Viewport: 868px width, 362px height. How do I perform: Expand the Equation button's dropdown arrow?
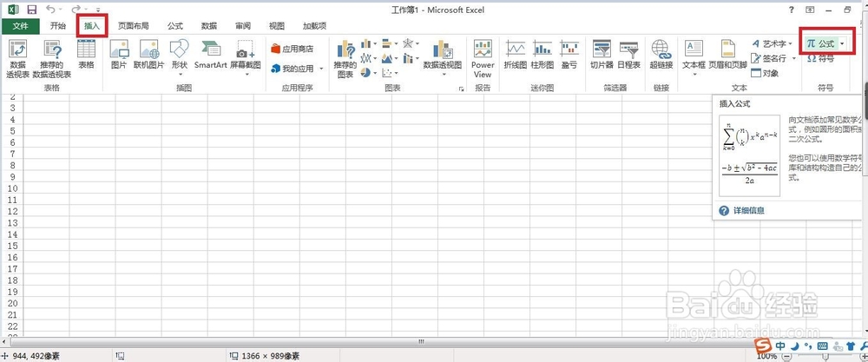click(842, 43)
